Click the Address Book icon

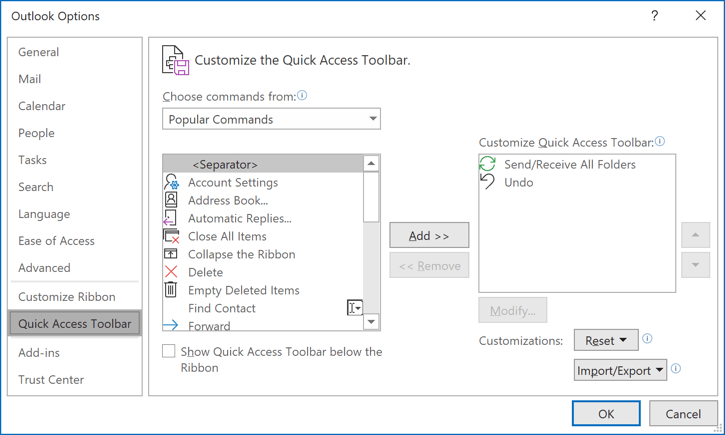[171, 200]
